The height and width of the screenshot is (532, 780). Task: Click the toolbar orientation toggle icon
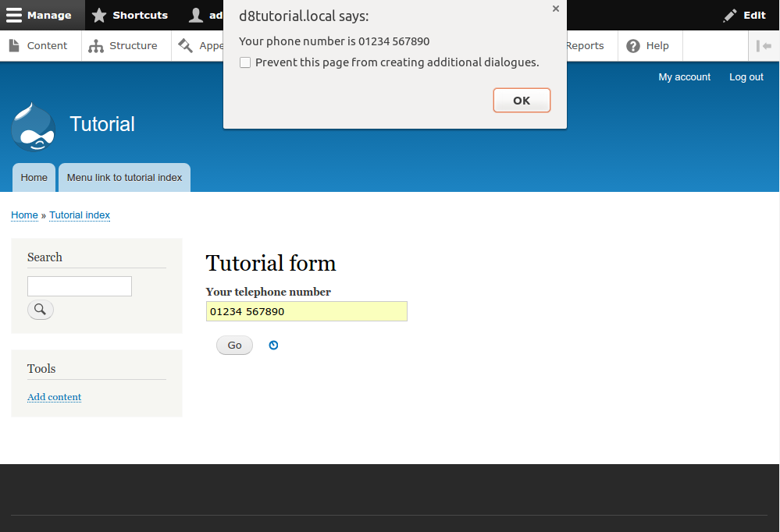[x=764, y=46]
